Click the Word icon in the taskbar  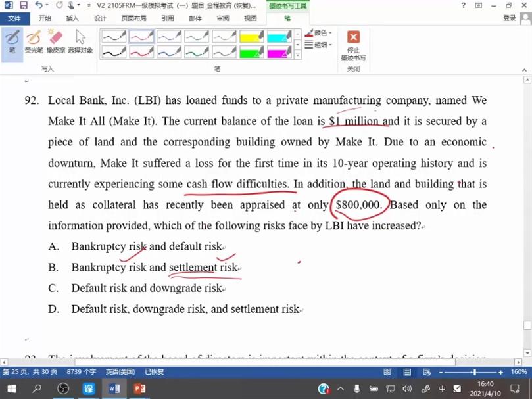114,388
